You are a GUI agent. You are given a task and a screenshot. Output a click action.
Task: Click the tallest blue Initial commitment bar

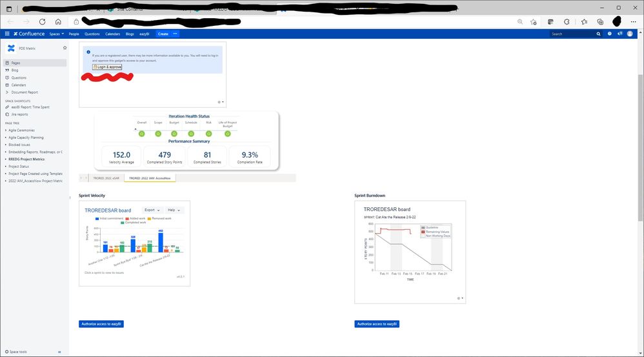[x=161, y=242]
